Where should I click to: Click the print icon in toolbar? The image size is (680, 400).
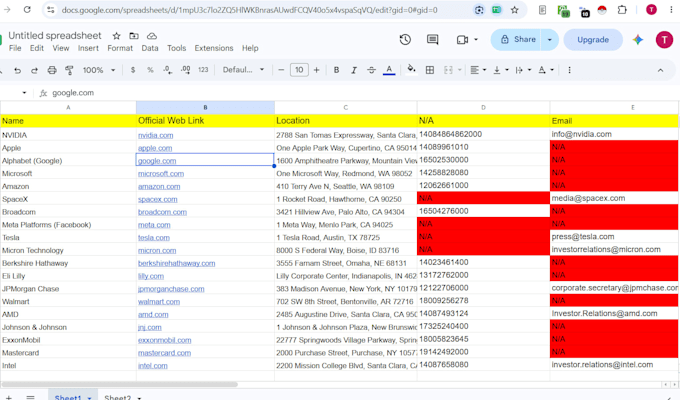coord(52,70)
